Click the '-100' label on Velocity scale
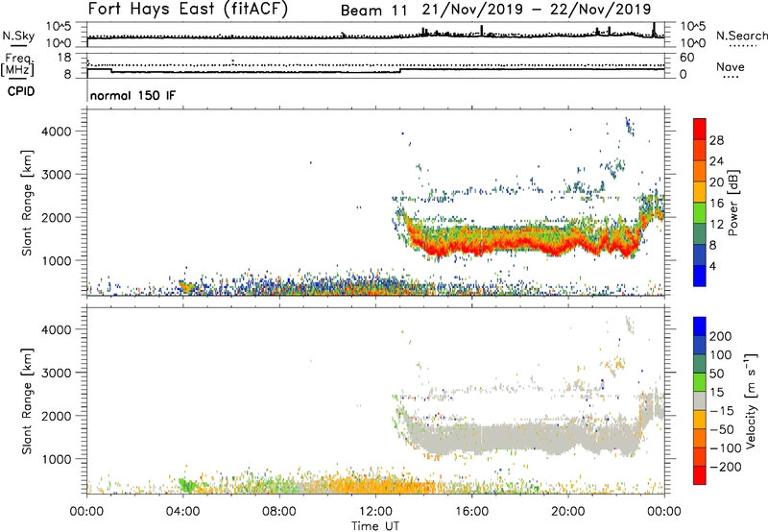The image size is (768, 532). [725, 448]
